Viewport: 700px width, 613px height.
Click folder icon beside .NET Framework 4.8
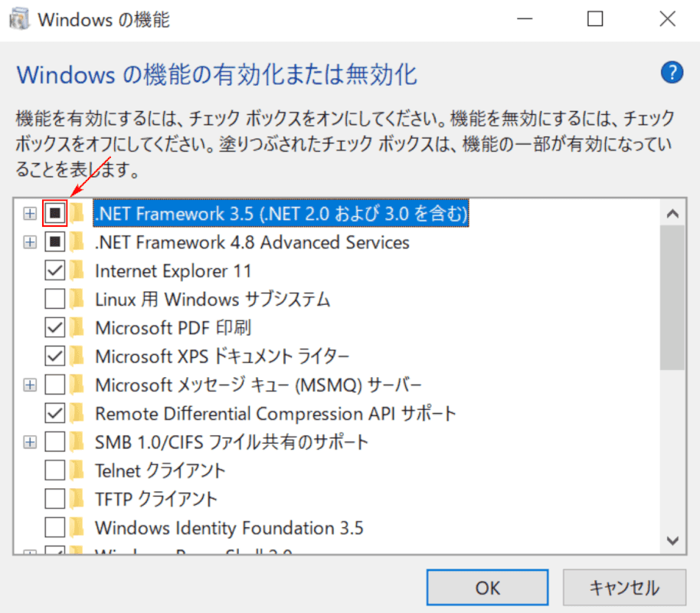point(77,241)
